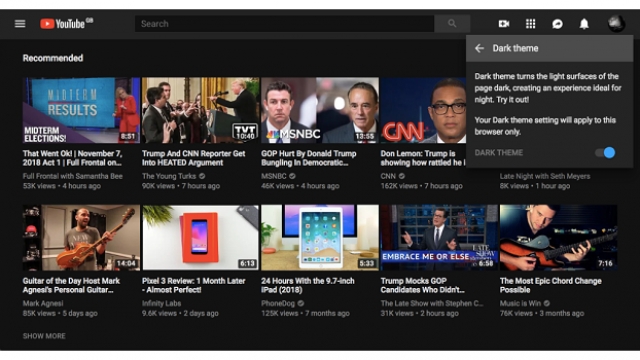Open title 'Guitar of the Day Host Mark'
The image size is (640, 360).
[x=71, y=285]
